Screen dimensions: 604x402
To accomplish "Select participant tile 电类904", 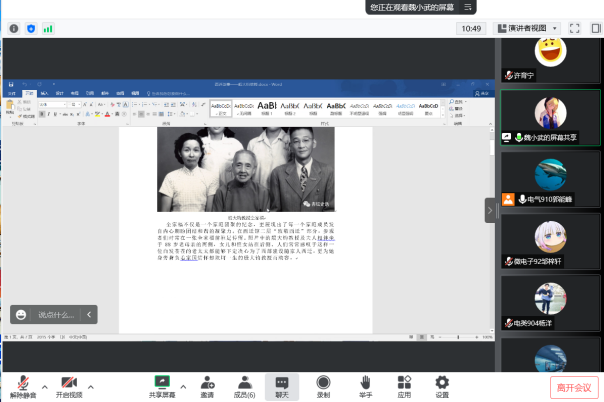I will point(550,303).
